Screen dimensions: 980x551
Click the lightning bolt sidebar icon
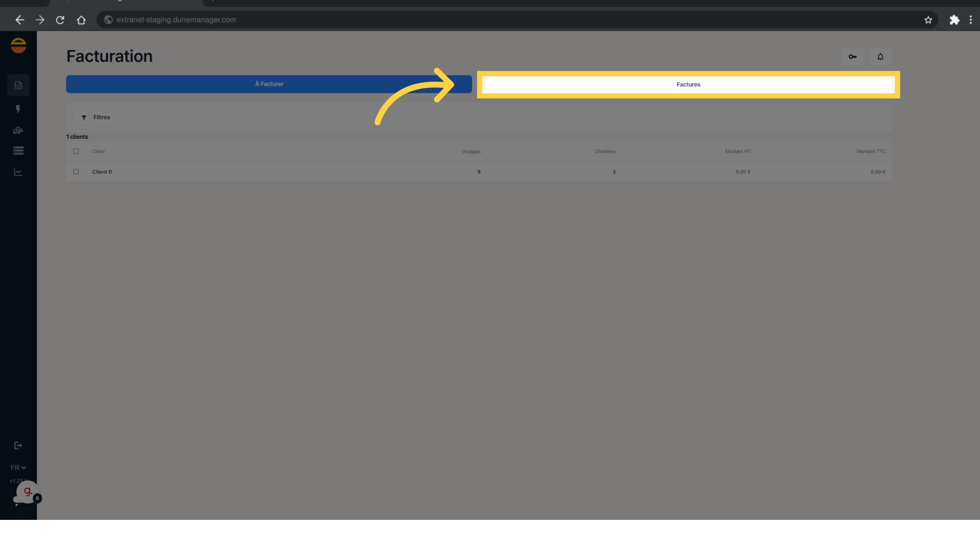18,109
